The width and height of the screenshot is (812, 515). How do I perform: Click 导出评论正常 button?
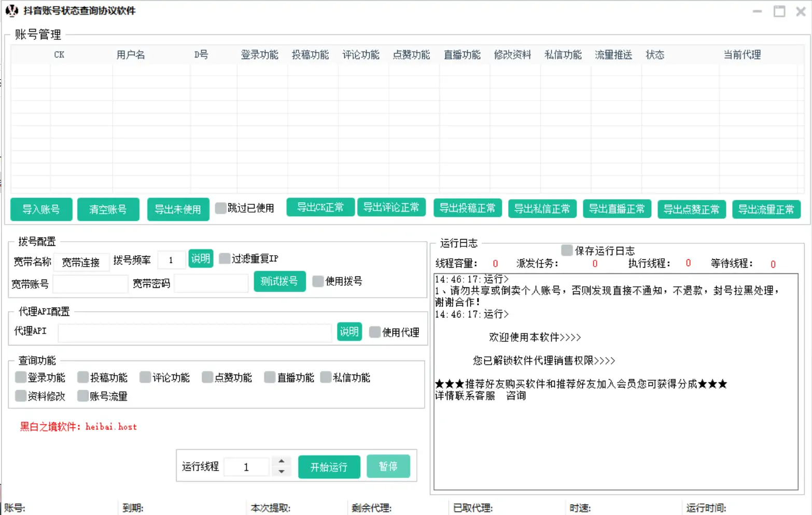391,207
